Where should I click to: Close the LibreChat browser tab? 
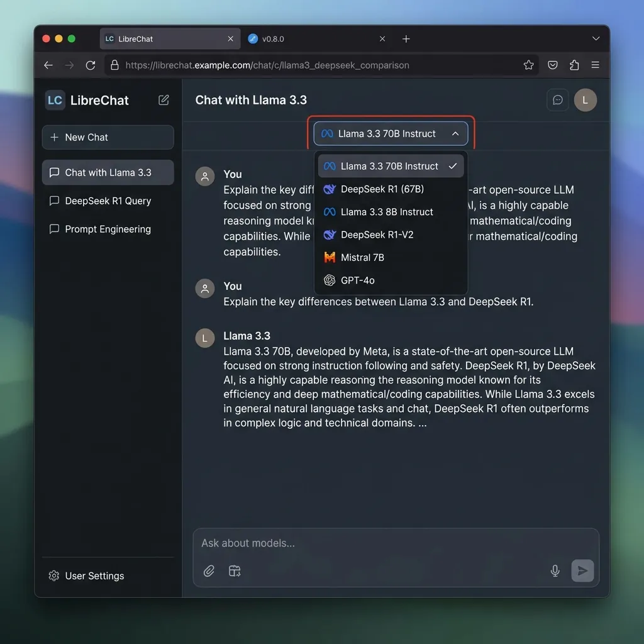[230, 38]
